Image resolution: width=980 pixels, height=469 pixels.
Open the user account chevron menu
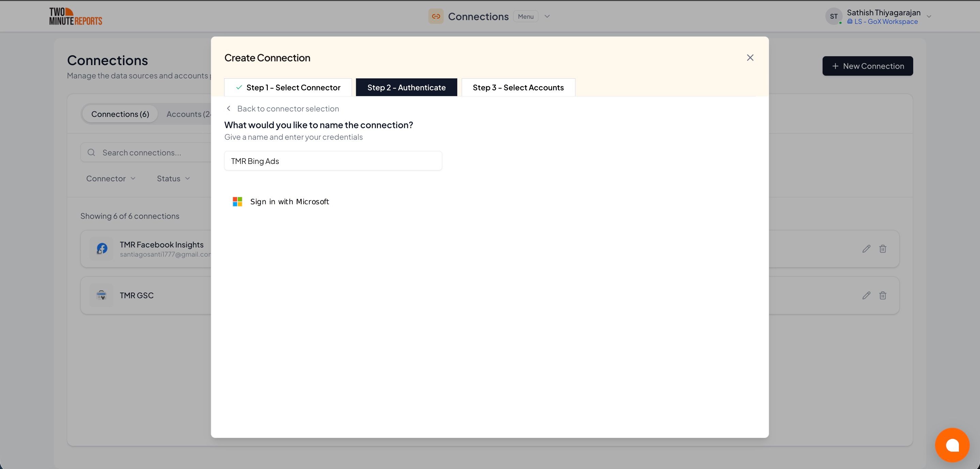pos(929,16)
